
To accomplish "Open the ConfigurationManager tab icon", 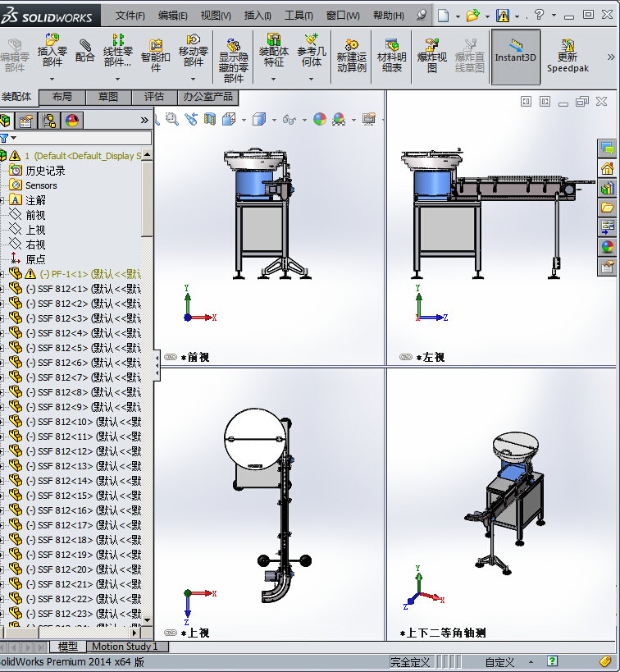I will point(49,121).
